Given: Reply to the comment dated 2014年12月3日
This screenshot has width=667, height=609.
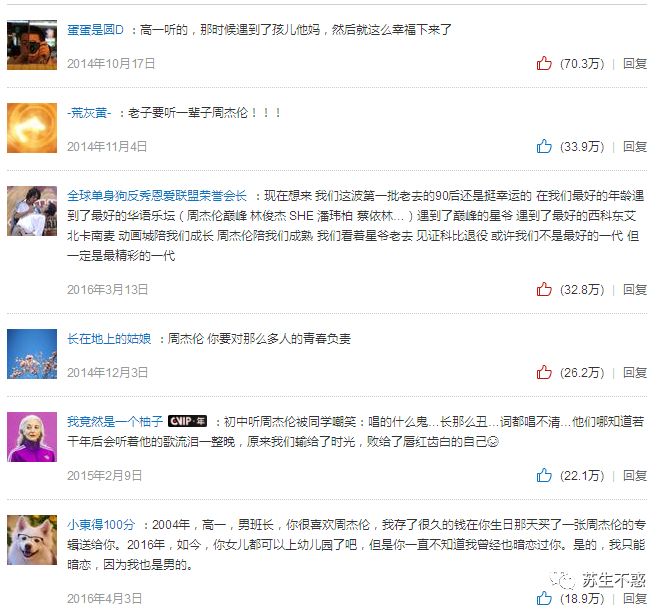Looking at the screenshot, I should coord(635,372).
